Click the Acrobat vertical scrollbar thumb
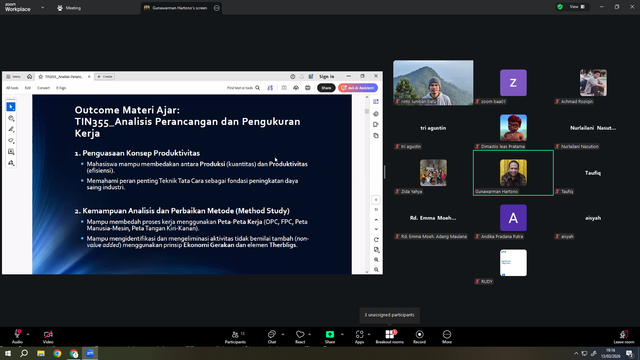The image size is (640, 360). pyautogui.click(x=367, y=111)
